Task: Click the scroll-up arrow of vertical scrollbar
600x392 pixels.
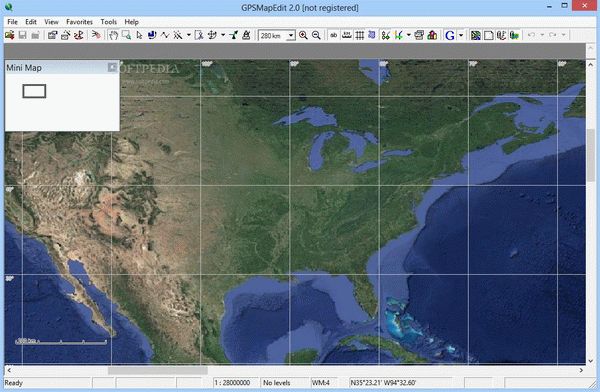Action: click(591, 64)
